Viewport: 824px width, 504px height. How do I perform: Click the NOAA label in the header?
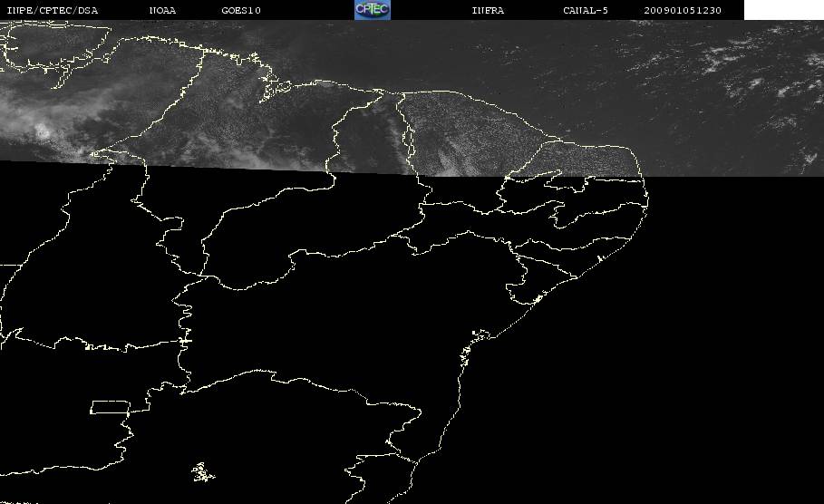tap(162, 10)
